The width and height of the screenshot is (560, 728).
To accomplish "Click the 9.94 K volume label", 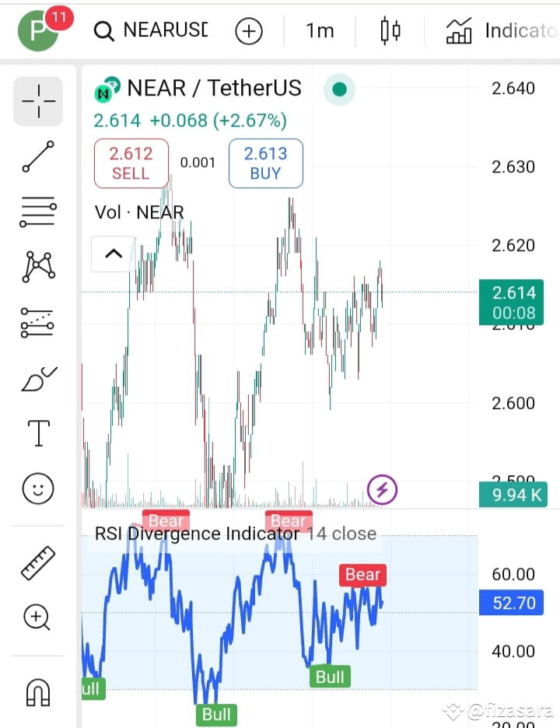I will pos(513,495).
